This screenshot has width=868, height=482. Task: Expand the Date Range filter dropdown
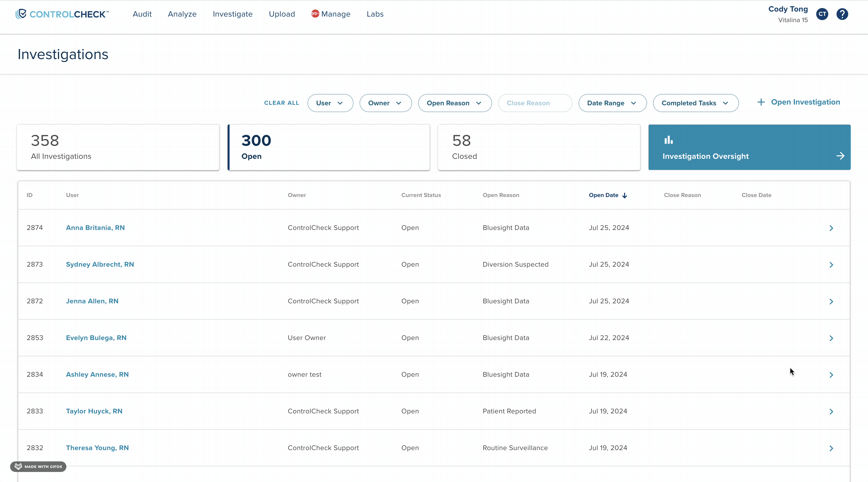[612, 103]
